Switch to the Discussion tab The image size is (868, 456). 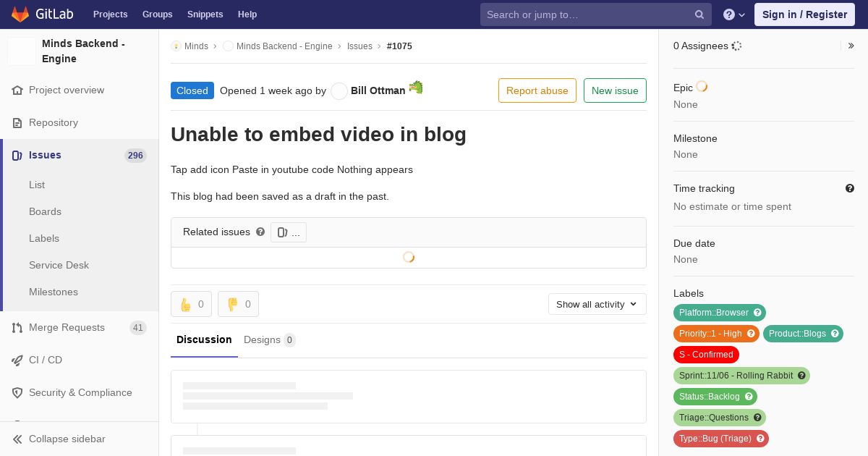point(204,339)
